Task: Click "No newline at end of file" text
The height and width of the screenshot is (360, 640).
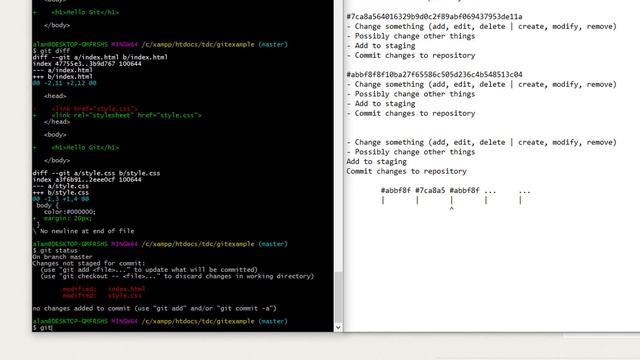Action: (87, 231)
